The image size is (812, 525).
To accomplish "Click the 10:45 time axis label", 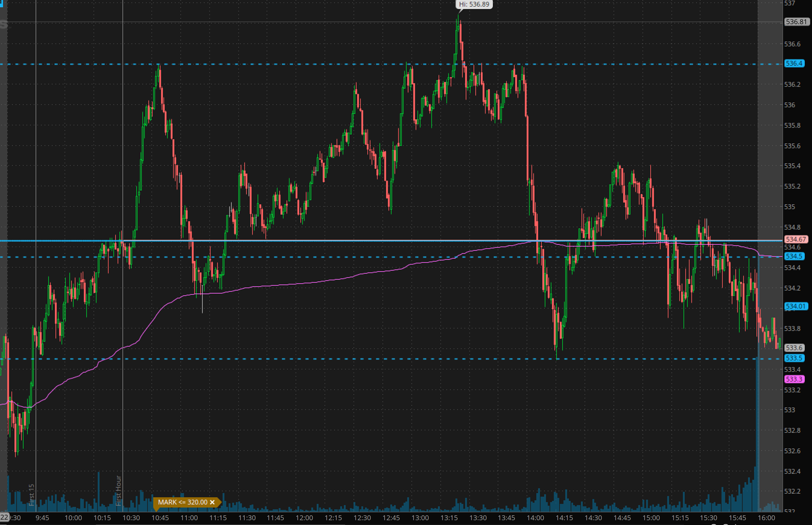I will pos(160,518).
